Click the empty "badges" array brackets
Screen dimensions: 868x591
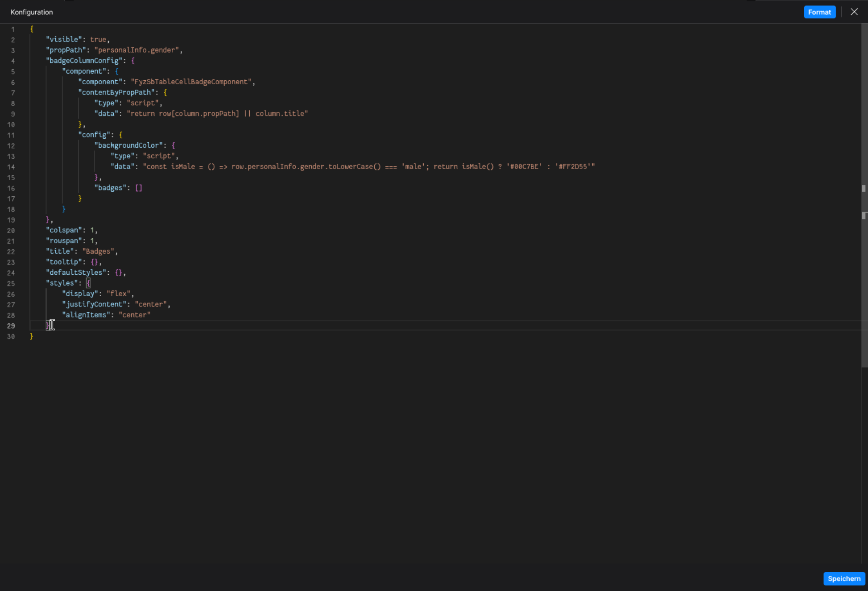pyautogui.click(x=139, y=188)
